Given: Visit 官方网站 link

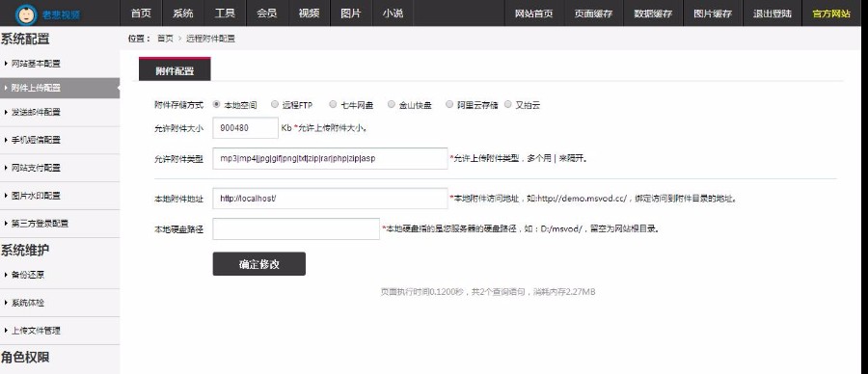Looking at the screenshot, I should pyautogui.click(x=831, y=13).
